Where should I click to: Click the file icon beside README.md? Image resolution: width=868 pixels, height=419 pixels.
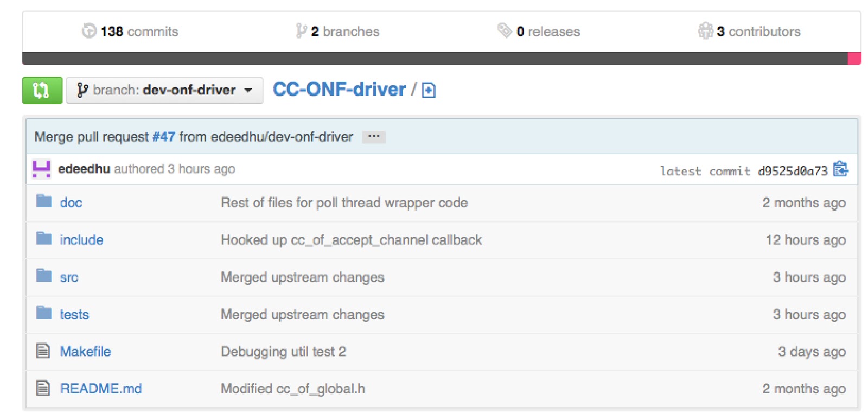click(43, 388)
